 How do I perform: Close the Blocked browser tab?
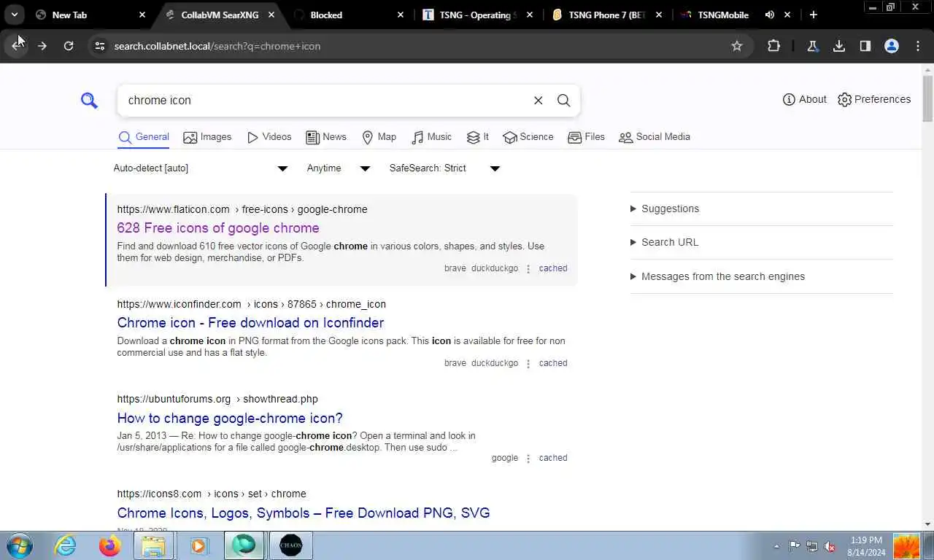(401, 15)
